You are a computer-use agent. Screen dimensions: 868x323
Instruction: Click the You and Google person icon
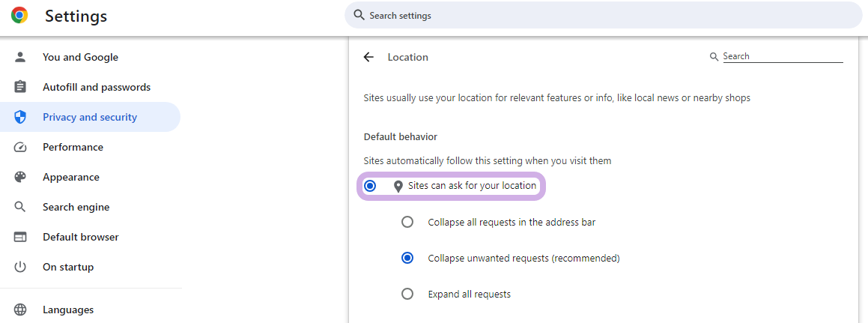pyautogui.click(x=20, y=57)
